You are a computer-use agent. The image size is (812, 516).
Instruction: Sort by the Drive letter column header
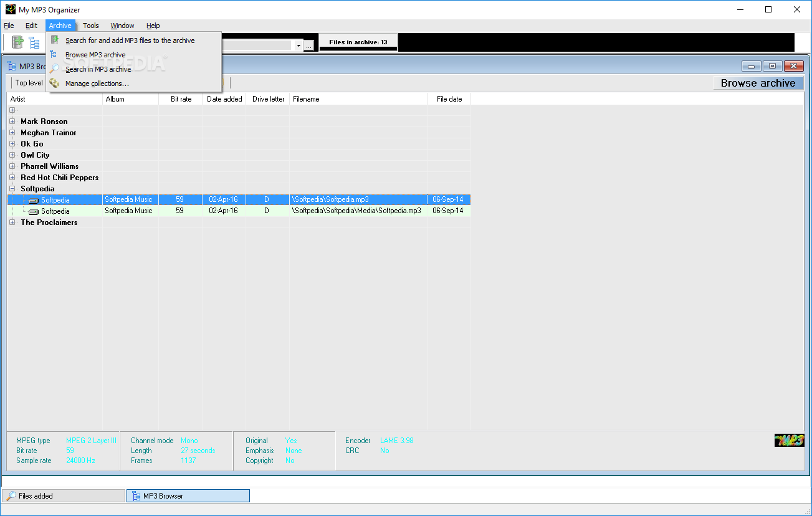[268, 99]
